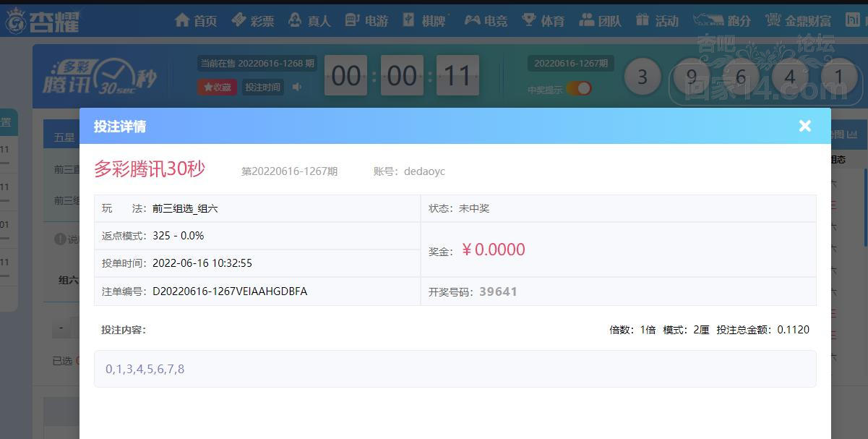This screenshot has width=868, height=439.
Task: Select the 组六 tab behind the dialog
Action: click(68, 280)
